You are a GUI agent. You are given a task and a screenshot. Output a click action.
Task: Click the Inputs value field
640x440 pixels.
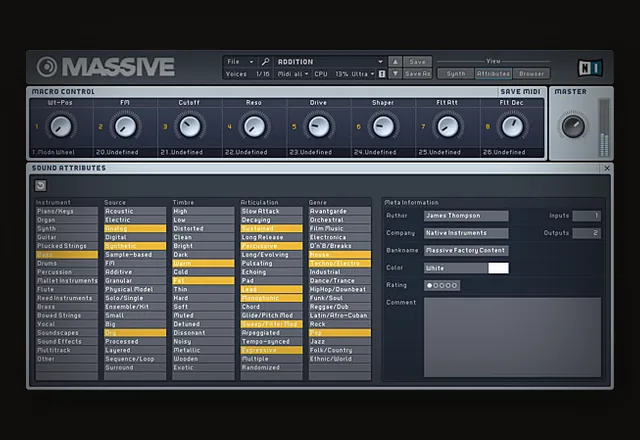pos(587,216)
